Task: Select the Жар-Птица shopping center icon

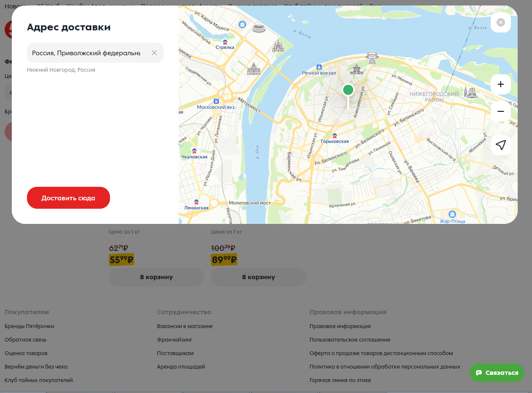Action: [x=452, y=214]
